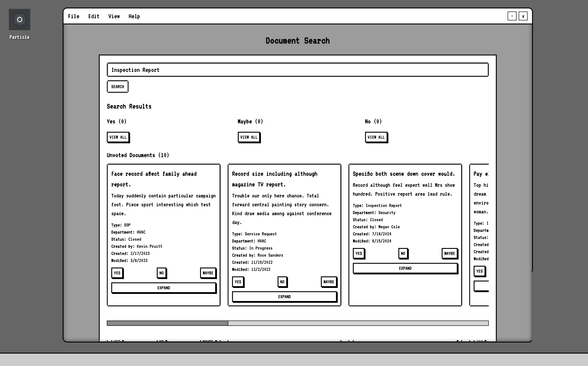Click the 'Unvoted Documents (10)' heading
The height and width of the screenshot is (366, 588).
[138, 155]
